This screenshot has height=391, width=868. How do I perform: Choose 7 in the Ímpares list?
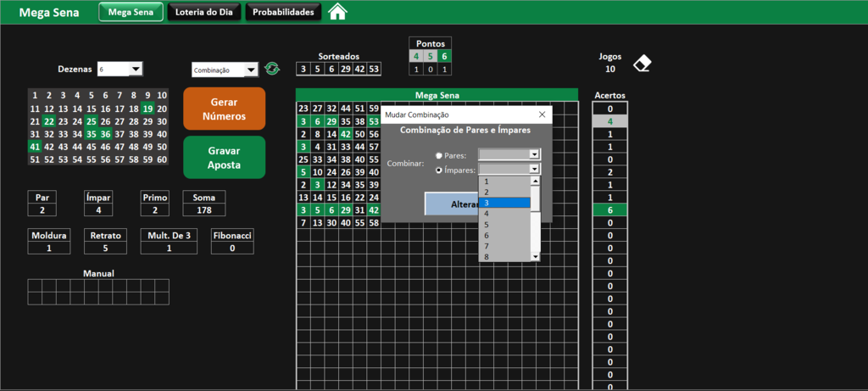click(504, 246)
